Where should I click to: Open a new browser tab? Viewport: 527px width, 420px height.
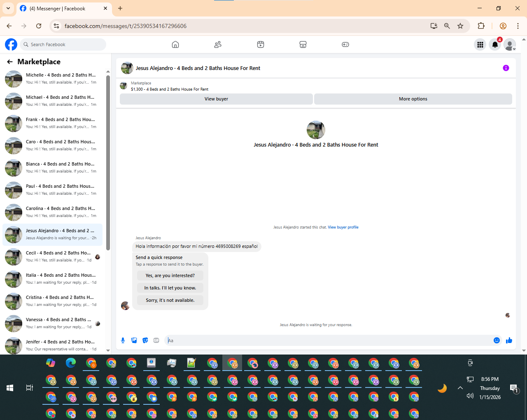(x=120, y=8)
